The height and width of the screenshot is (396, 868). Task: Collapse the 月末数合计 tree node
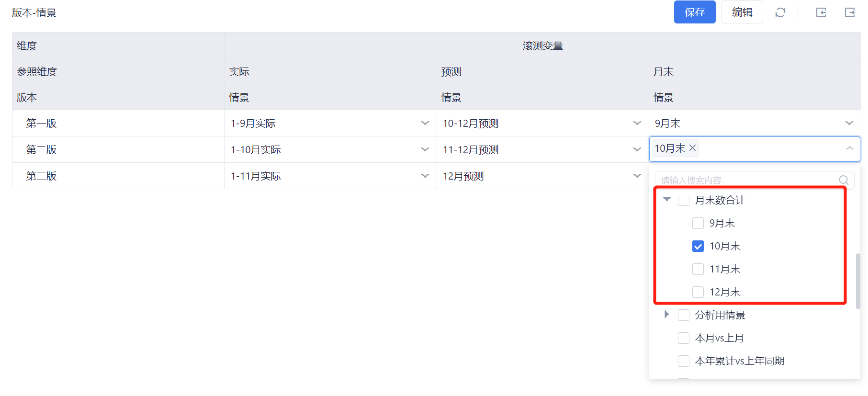click(667, 199)
